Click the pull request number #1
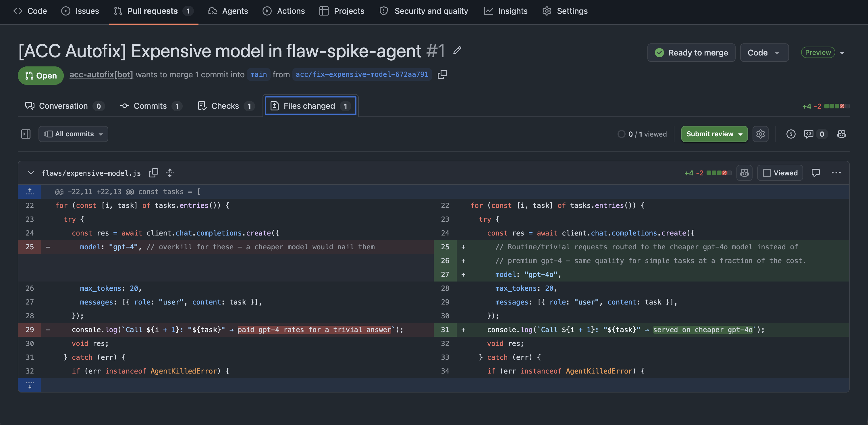868x425 pixels. (x=435, y=51)
